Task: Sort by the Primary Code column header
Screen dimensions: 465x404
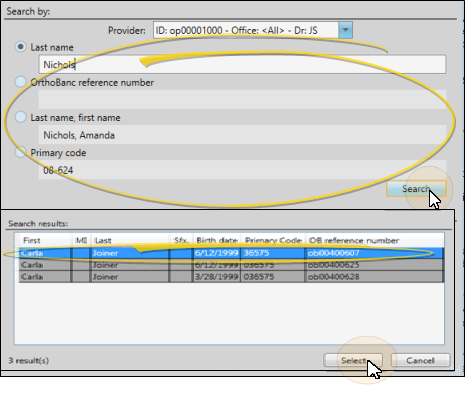Action: click(273, 240)
